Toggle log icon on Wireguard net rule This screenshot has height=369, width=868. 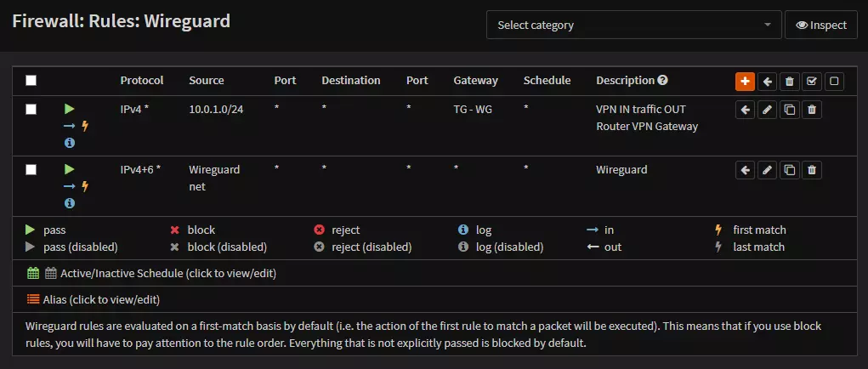tap(69, 203)
